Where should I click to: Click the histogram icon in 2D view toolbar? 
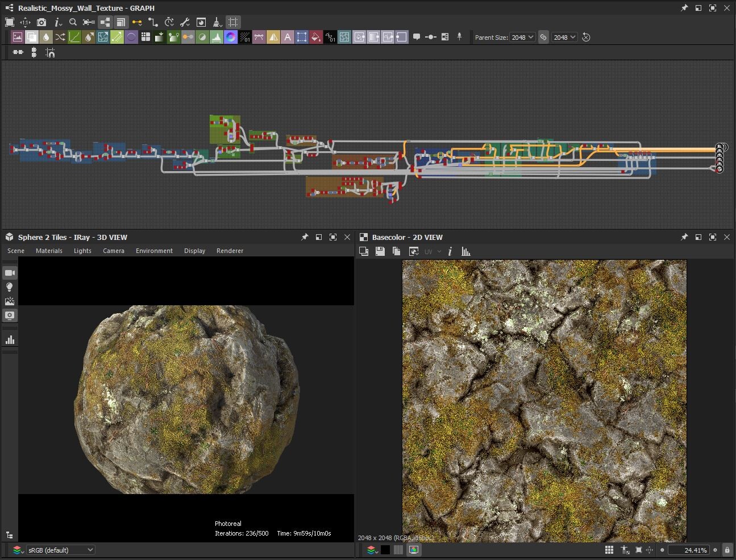pos(466,251)
